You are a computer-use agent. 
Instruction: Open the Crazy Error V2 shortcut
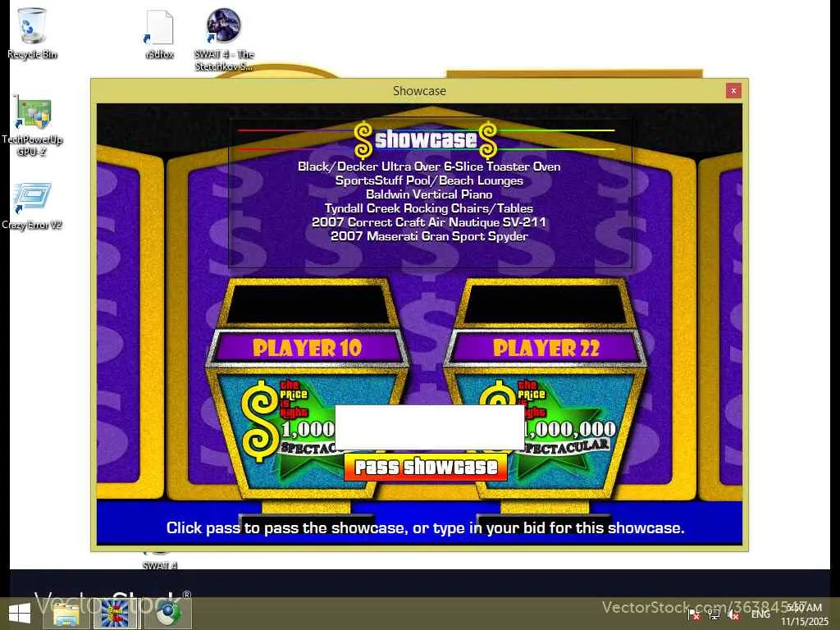point(32,206)
